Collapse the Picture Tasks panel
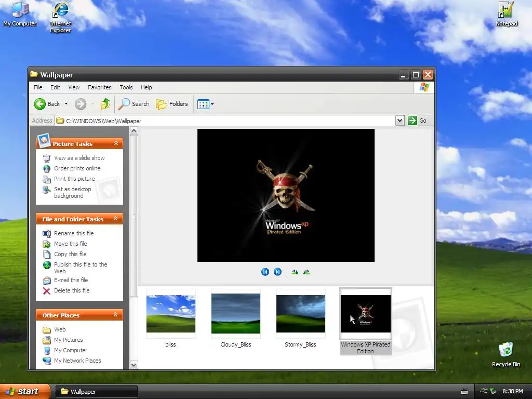The width and height of the screenshot is (532, 399). (x=116, y=143)
